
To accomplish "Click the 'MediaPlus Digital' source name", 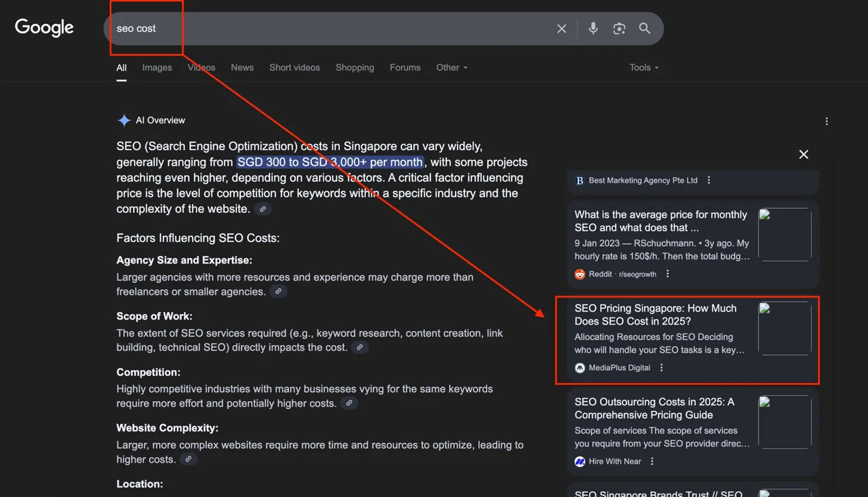I will (619, 368).
